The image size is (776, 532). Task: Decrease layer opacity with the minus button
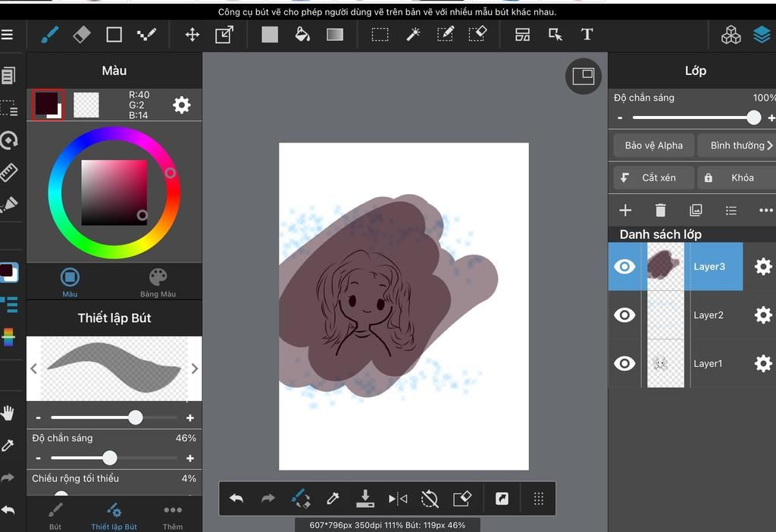point(620,117)
